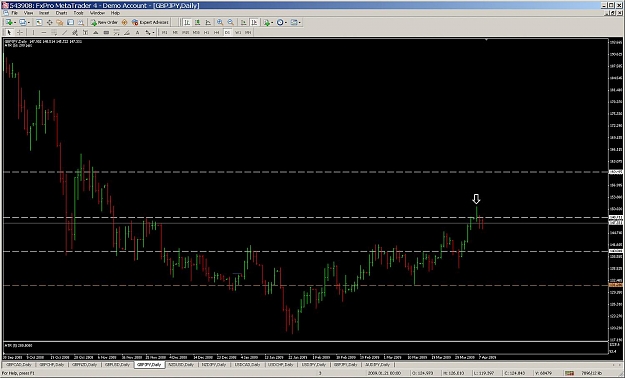Switch to Line Chart display
This screenshot has width=625, height=378.
[x=208, y=22]
